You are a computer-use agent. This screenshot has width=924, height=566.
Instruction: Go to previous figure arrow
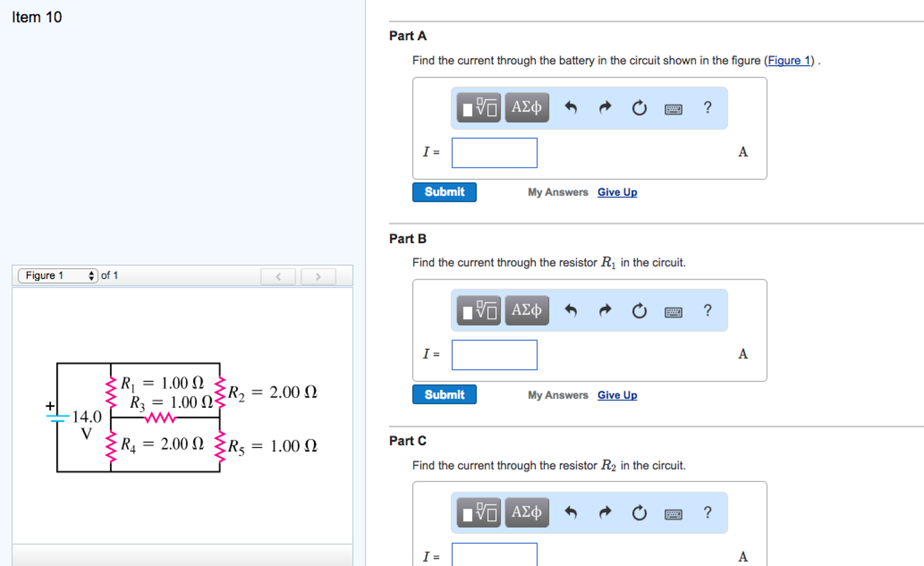(x=278, y=276)
